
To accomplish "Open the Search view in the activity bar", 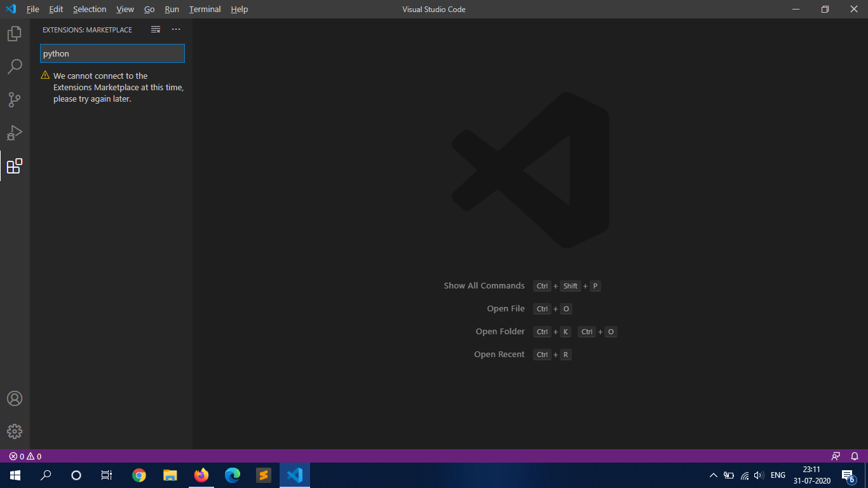I will (14, 66).
